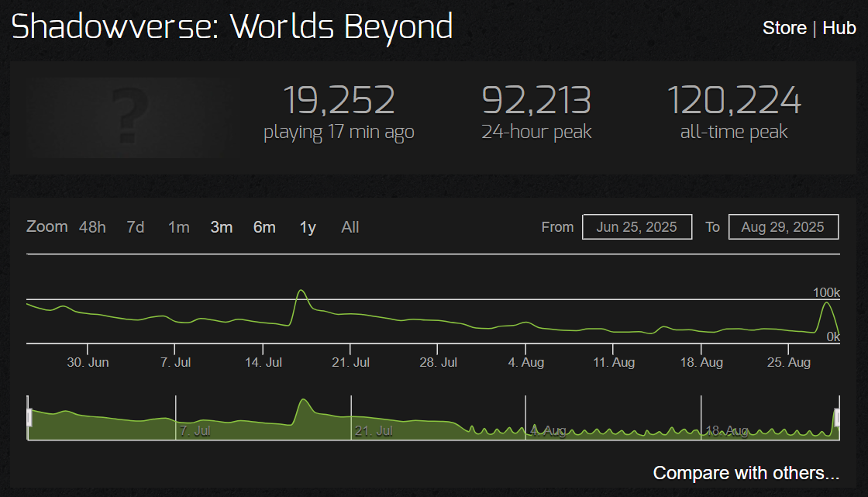The image size is (868, 497).
Task: Click the 4. Aug main axis label
Action: coord(526,362)
